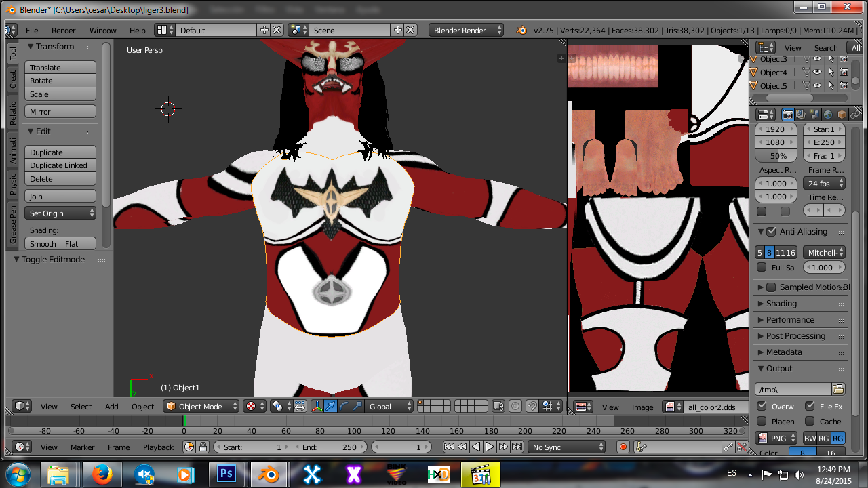Browse output folder icon next to /tmp\
The width and height of the screenshot is (868, 488).
click(838, 389)
